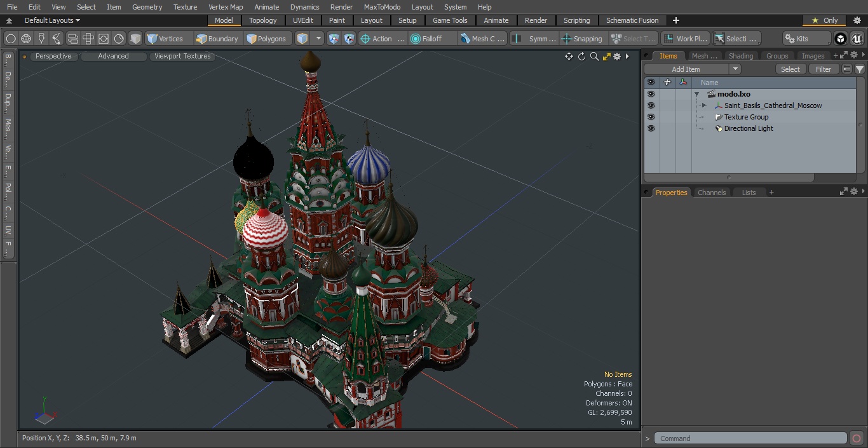868x448 pixels.
Task: Switch to Boundary selection mode
Action: [217, 39]
